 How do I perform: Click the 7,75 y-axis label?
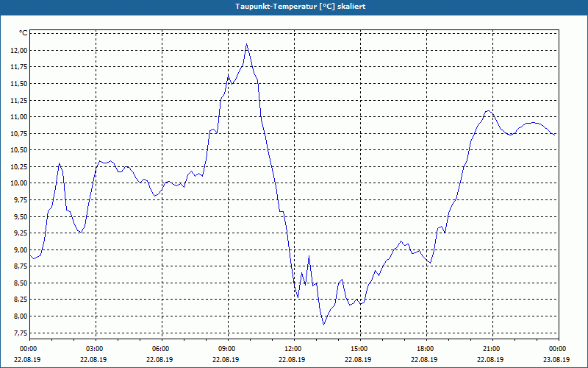point(21,333)
